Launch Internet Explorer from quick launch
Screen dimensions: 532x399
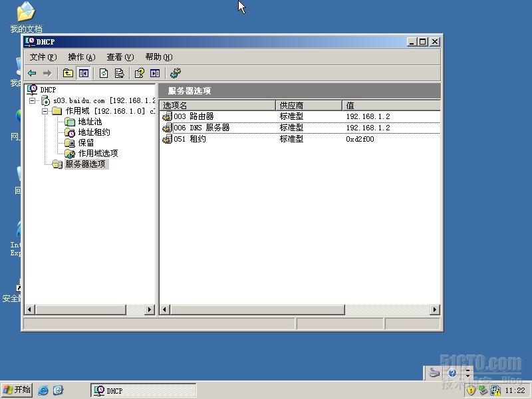(x=43, y=390)
